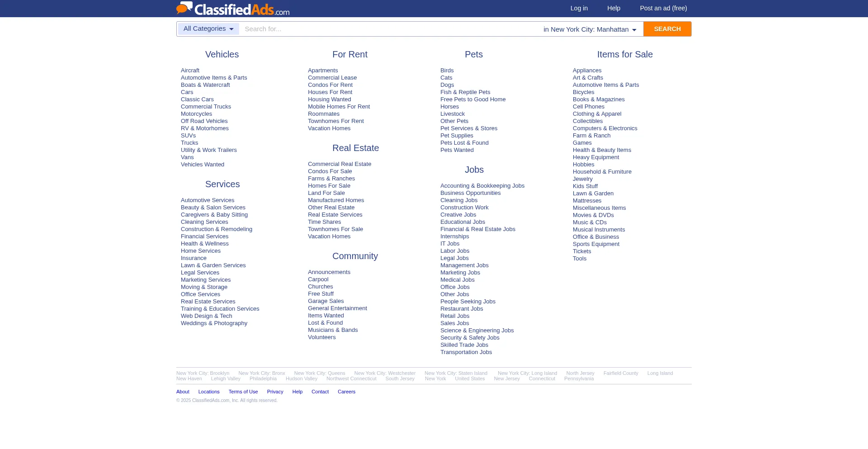
Task: Open Accounting & Bookkeeping Jobs
Action: [x=482, y=186]
